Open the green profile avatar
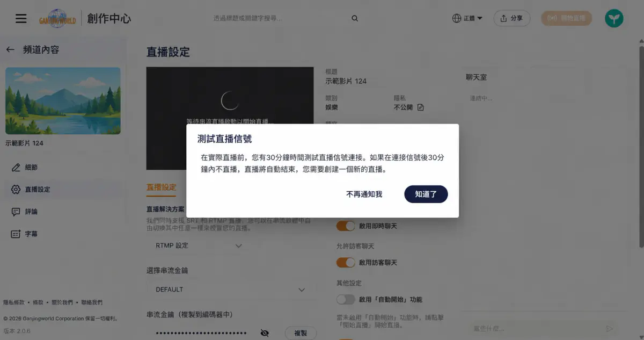This screenshot has height=340, width=644. pos(614,18)
